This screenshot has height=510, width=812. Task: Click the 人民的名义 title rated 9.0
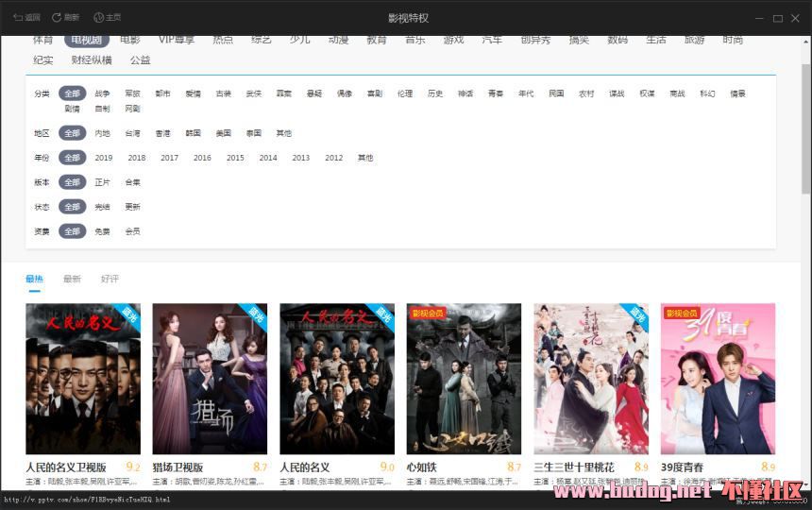click(304, 467)
